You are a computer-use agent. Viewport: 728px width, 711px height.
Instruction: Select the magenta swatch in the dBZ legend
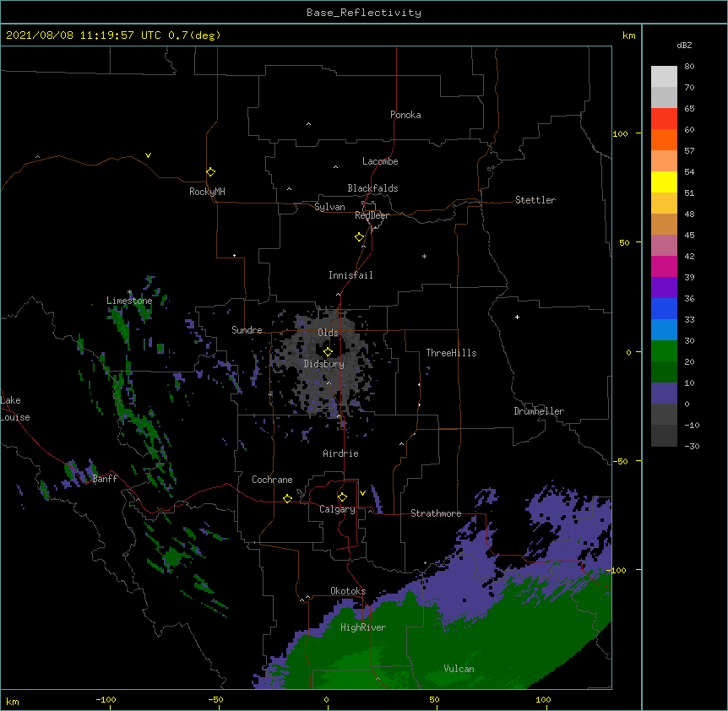[x=664, y=266]
